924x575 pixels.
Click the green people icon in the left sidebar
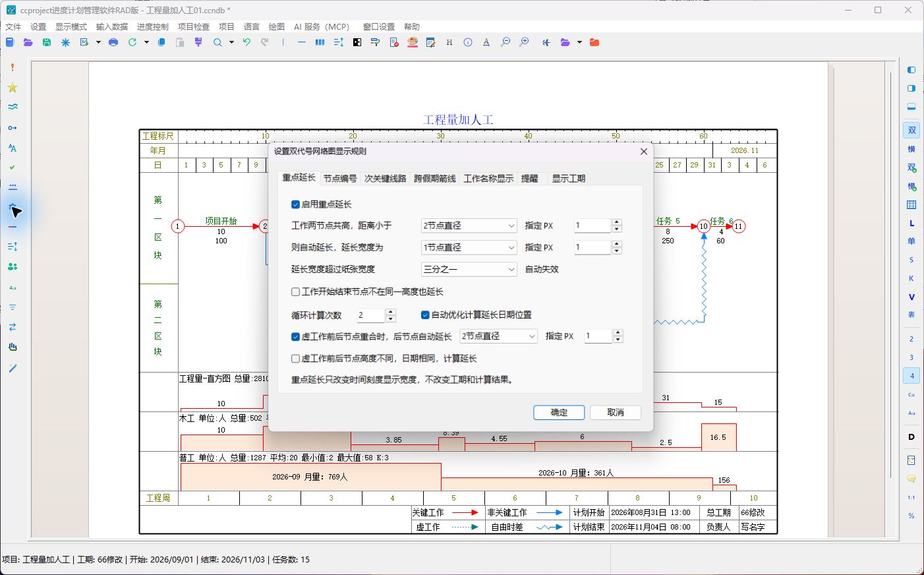coord(13,266)
